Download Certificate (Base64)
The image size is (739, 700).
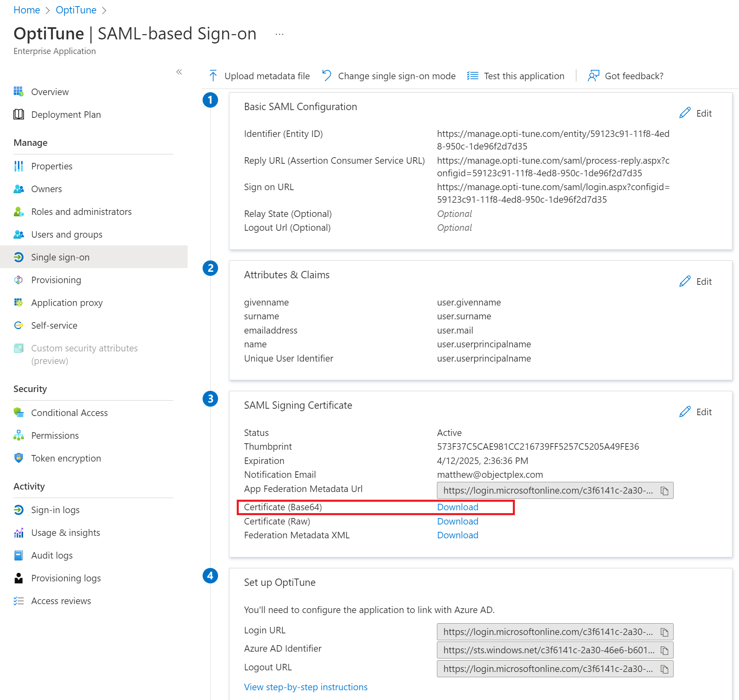tap(458, 507)
